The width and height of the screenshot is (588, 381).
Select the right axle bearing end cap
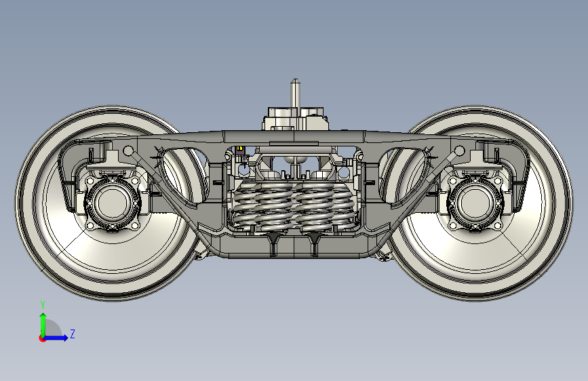click(475, 203)
